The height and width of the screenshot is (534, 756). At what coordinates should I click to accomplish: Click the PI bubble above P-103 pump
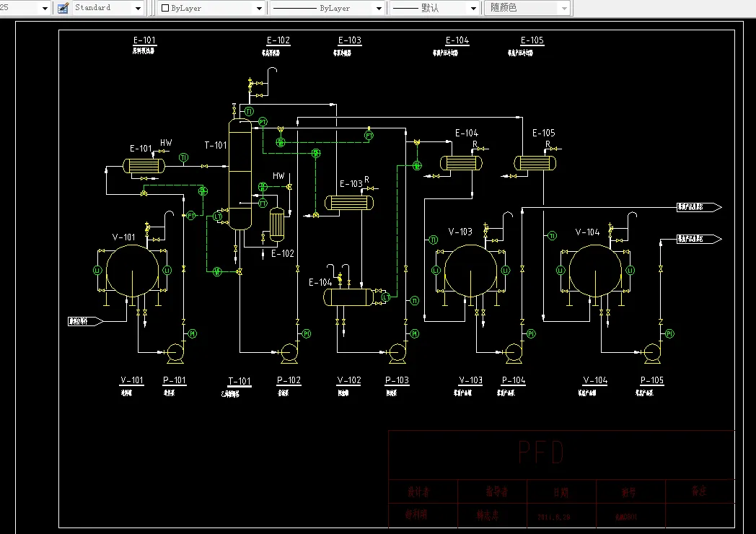(415, 333)
